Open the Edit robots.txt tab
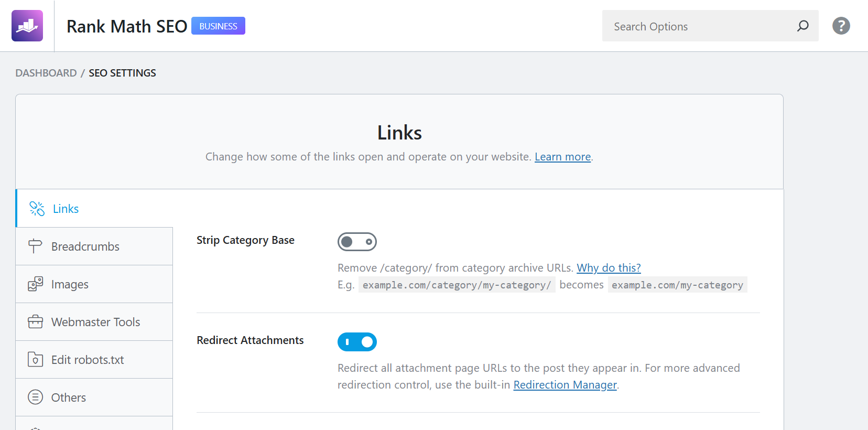 tap(94, 360)
